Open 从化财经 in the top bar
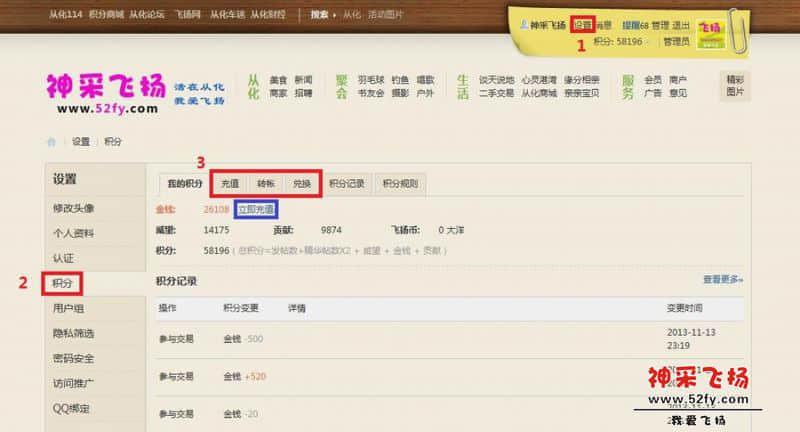The image size is (800, 432). pyautogui.click(x=268, y=14)
